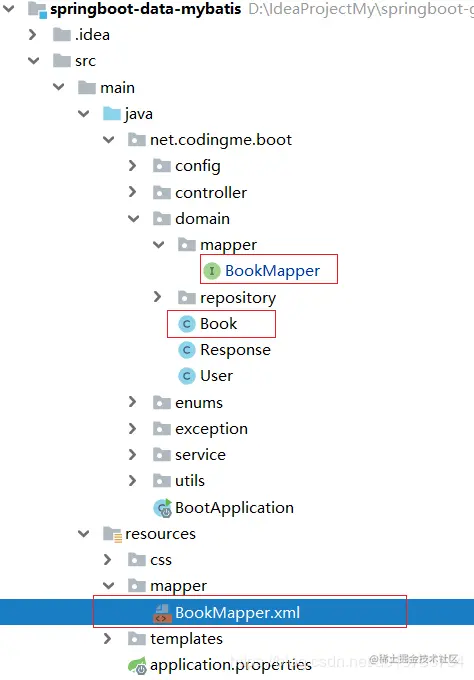Click the blue java source folder icon
The height and width of the screenshot is (680, 474).
click(x=112, y=114)
